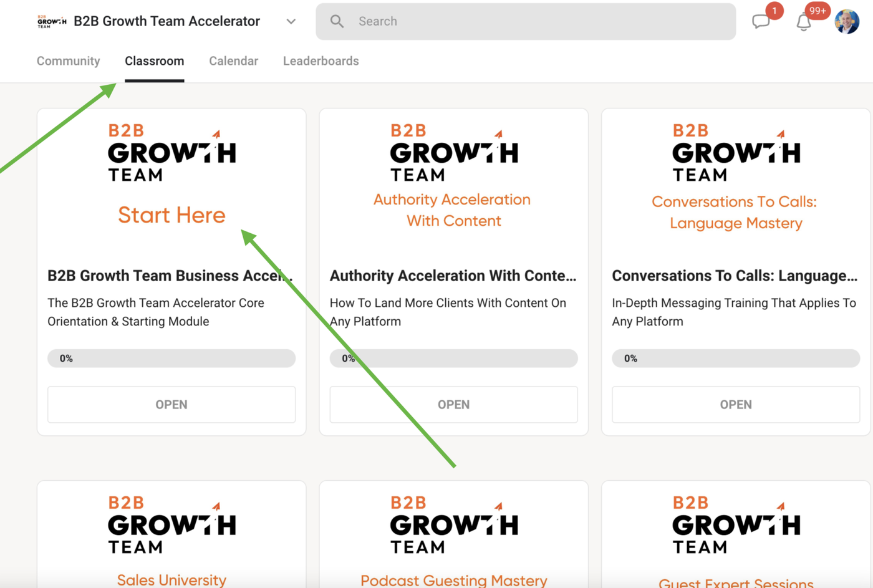Select the Classroom tab
This screenshot has width=873, height=588.
click(x=154, y=61)
